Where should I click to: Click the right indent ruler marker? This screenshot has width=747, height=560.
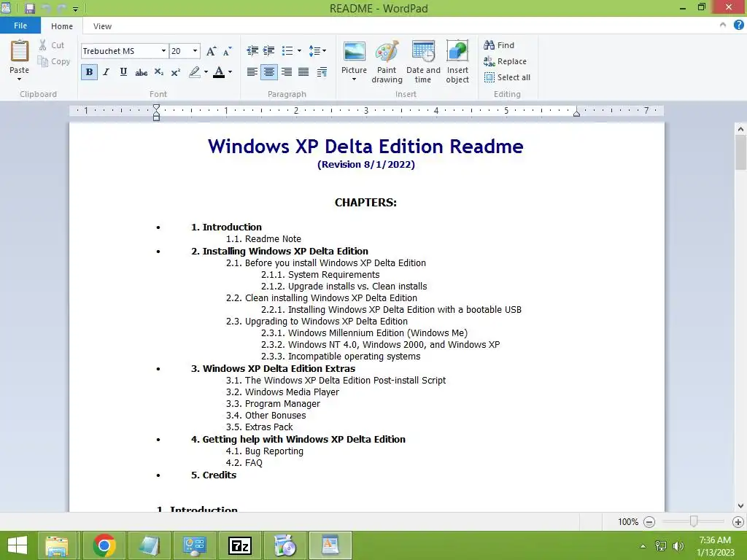coord(576,112)
